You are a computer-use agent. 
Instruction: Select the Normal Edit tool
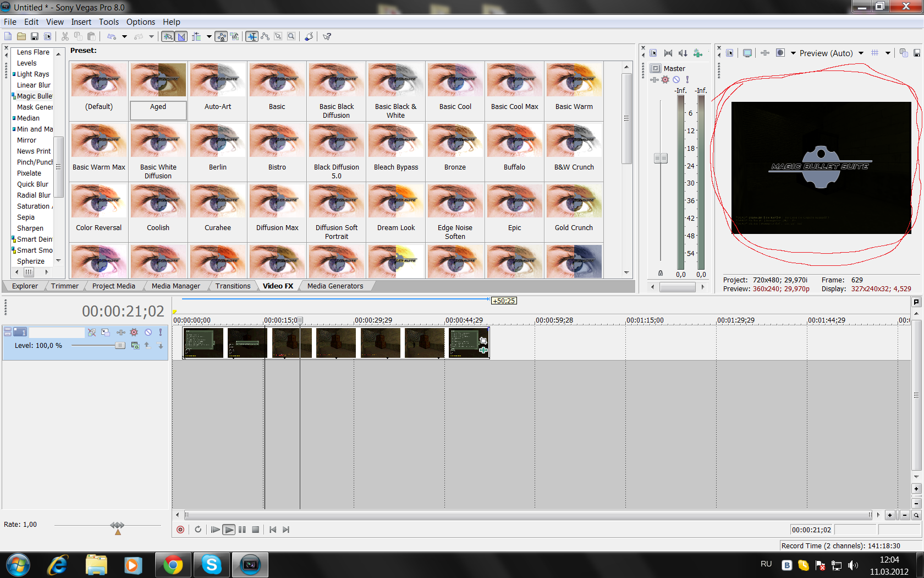click(252, 36)
